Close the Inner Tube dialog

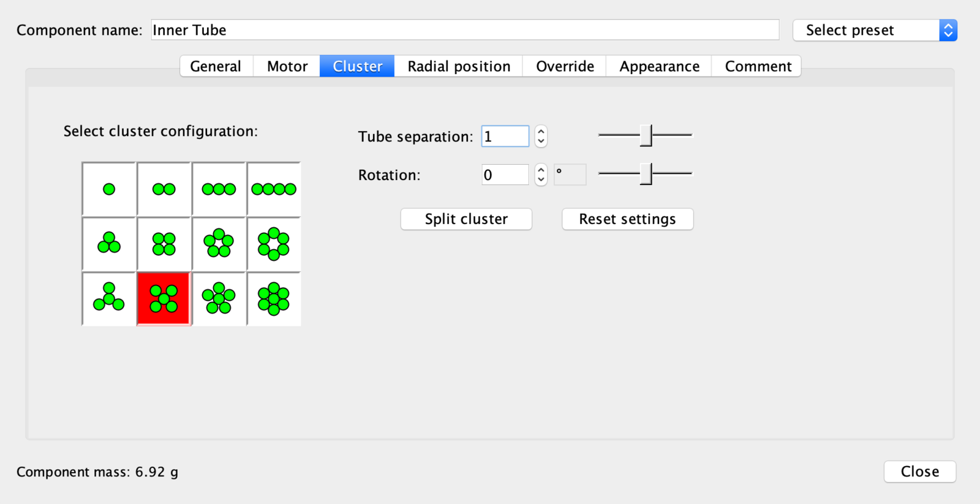919,472
